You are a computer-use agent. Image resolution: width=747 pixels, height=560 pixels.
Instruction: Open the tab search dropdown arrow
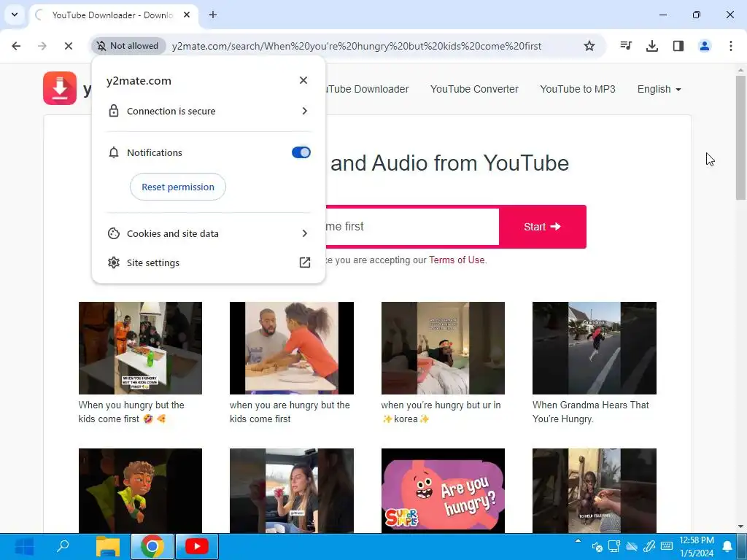point(15,15)
